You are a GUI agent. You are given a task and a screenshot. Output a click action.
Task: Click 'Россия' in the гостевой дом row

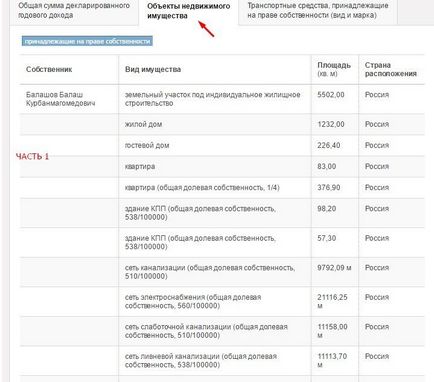pos(377,145)
